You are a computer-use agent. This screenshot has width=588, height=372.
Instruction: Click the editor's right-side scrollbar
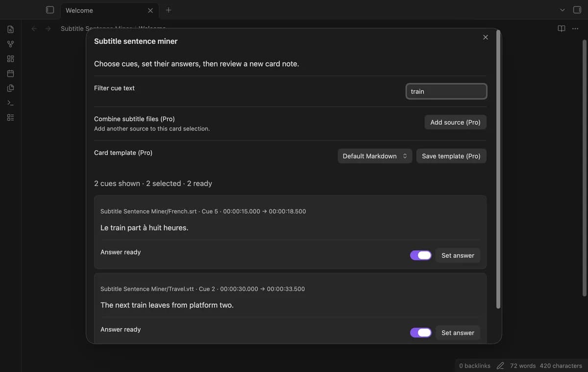pos(584,167)
